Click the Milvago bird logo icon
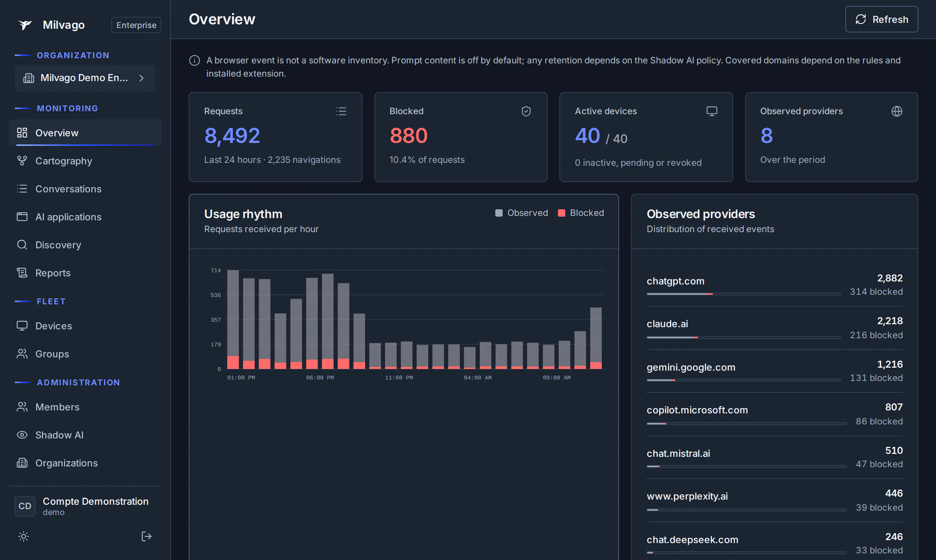This screenshot has height=560, width=936. [x=25, y=25]
